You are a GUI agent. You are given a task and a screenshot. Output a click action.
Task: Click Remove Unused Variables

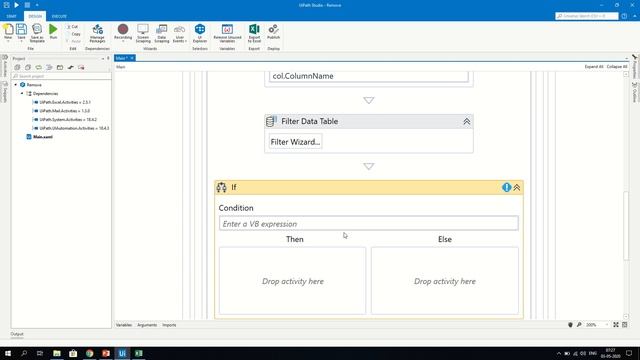[x=227, y=33]
